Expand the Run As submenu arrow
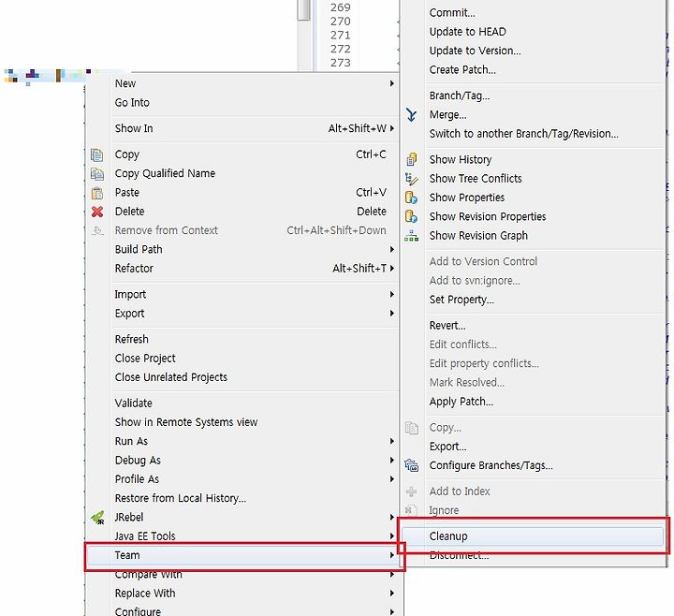The height and width of the screenshot is (616, 674). (x=391, y=442)
